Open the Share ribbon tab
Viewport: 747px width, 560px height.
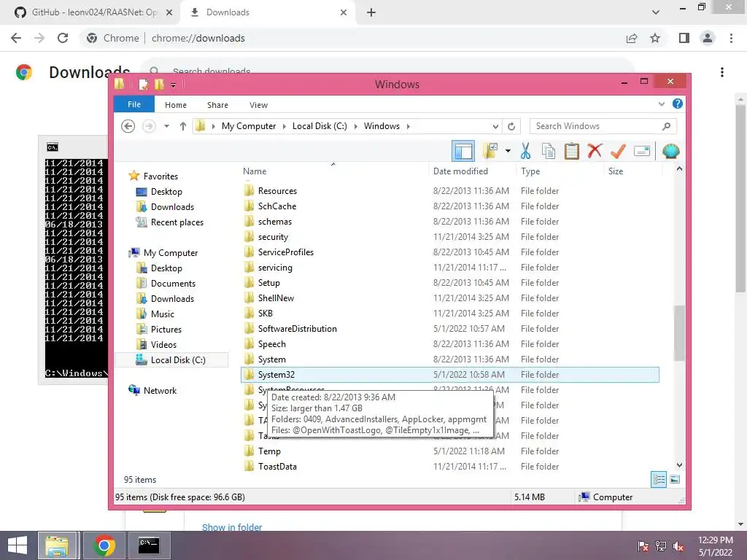217,105
